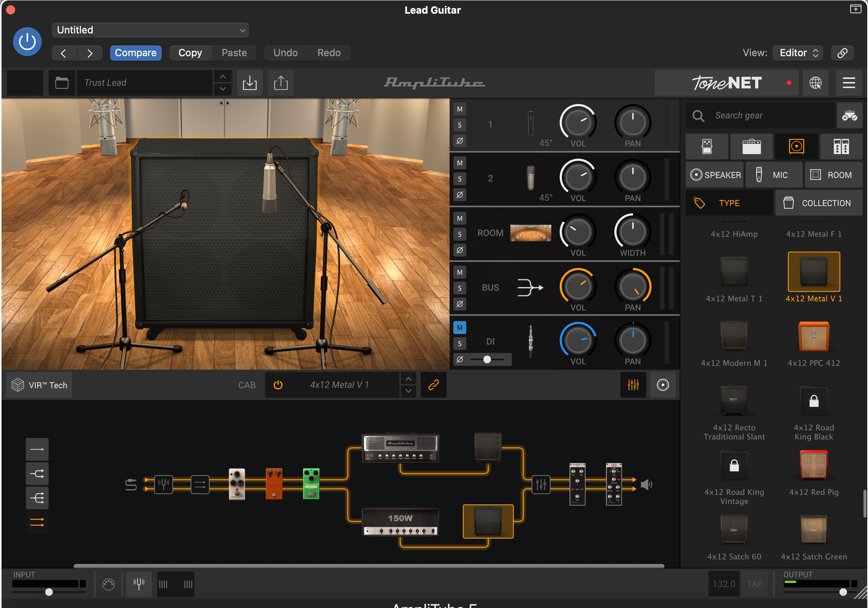This screenshot has height=608, width=868.
Task: Unmute the DI channel
Action: coord(459,328)
